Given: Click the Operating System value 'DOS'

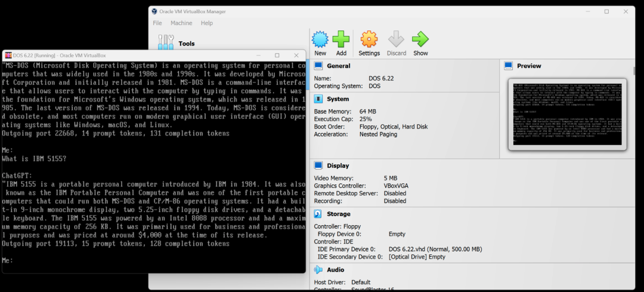Looking at the screenshot, I should click(x=374, y=86).
